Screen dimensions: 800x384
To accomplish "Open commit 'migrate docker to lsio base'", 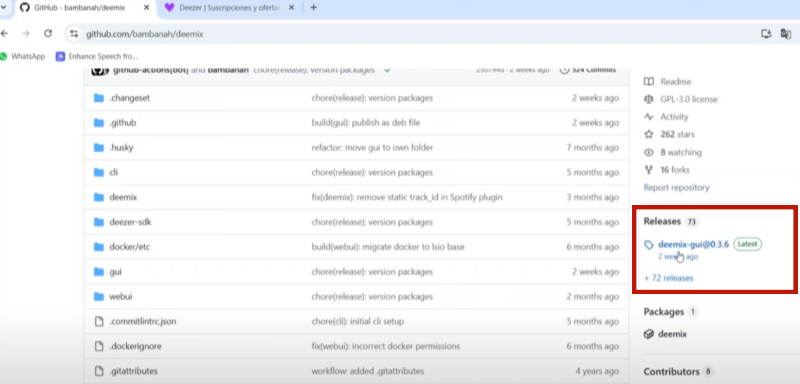I will (x=388, y=247).
